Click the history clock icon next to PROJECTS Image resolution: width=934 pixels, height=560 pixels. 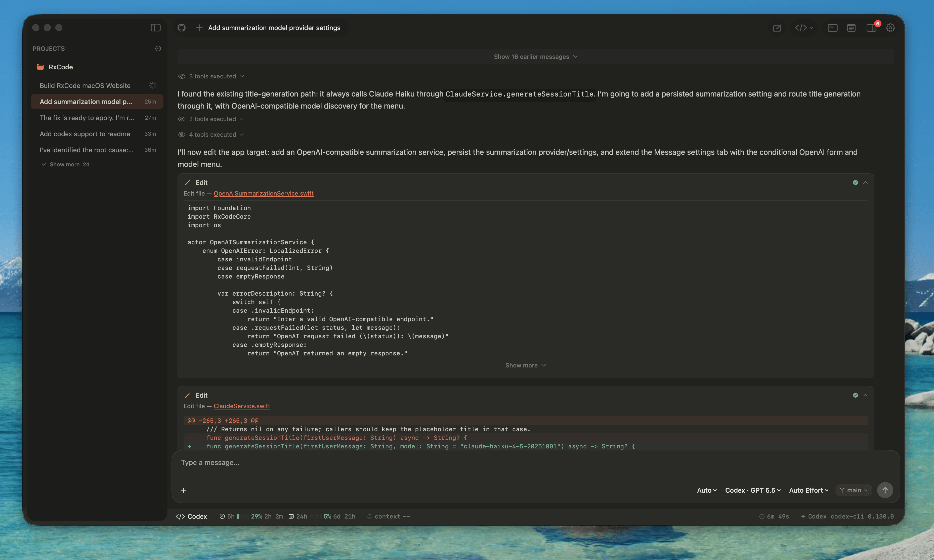[x=158, y=48]
